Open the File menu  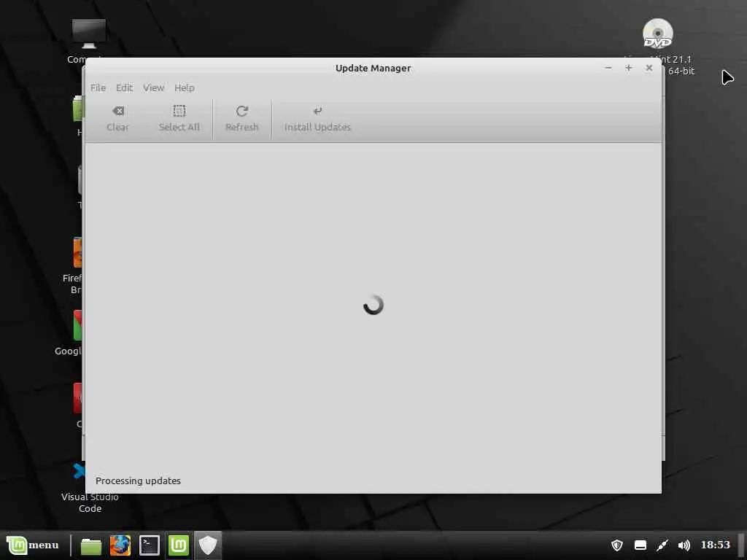(x=98, y=87)
